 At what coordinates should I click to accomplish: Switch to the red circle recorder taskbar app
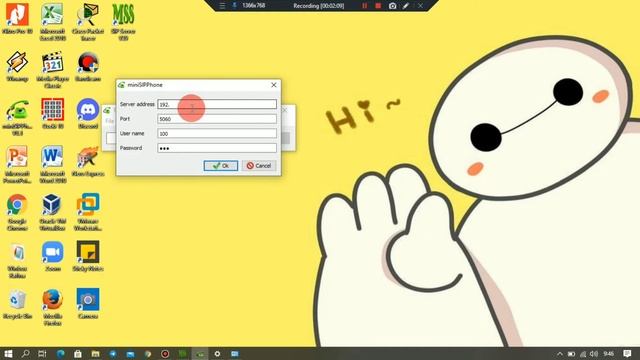point(165,353)
